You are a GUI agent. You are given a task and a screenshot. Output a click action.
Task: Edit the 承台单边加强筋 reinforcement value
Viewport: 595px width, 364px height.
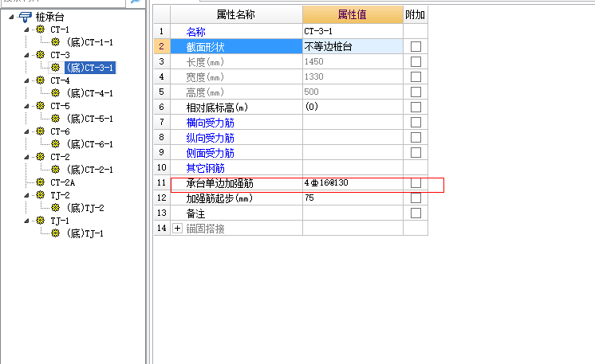[353, 183]
